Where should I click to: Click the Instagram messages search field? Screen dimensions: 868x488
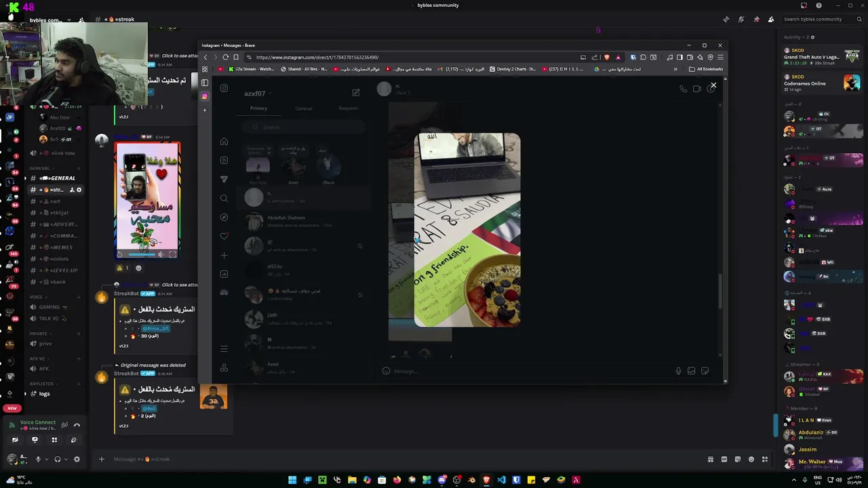pos(303,127)
